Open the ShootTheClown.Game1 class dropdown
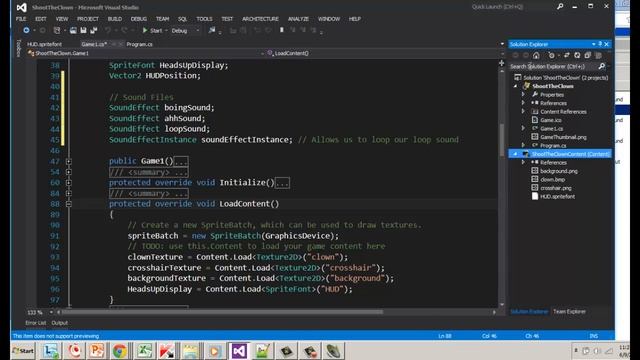Screen dimensions: 640x360 [145, 53]
